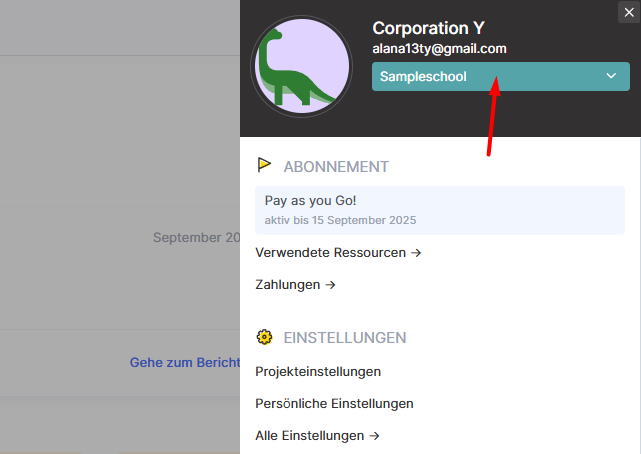Click the ABONNEMENT section heading
Screen dimensions: 641x454
click(x=336, y=166)
